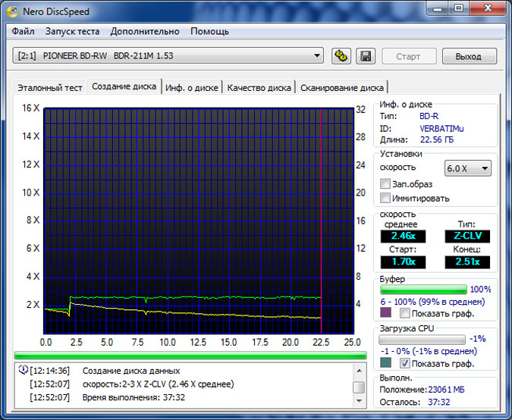Click log line Время выполнения: 37:32

(x=133, y=397)
